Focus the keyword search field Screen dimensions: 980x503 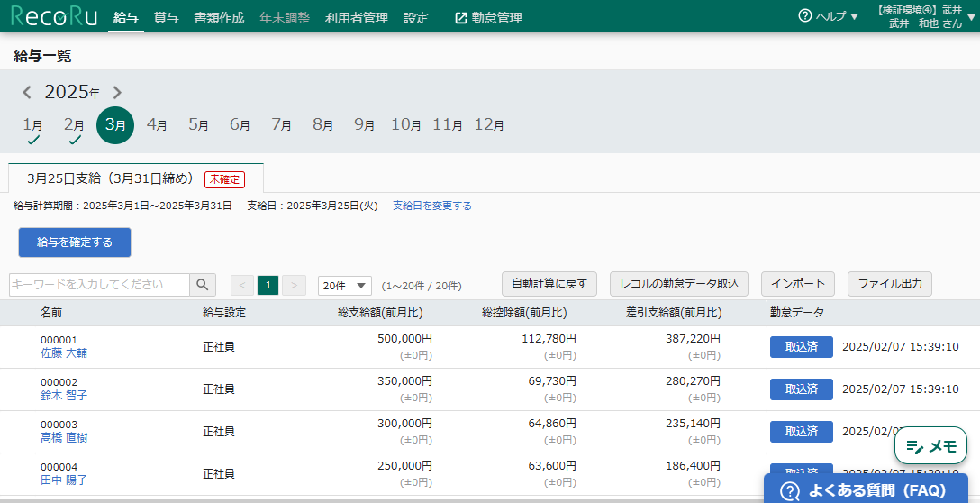[x=99, y=285]
